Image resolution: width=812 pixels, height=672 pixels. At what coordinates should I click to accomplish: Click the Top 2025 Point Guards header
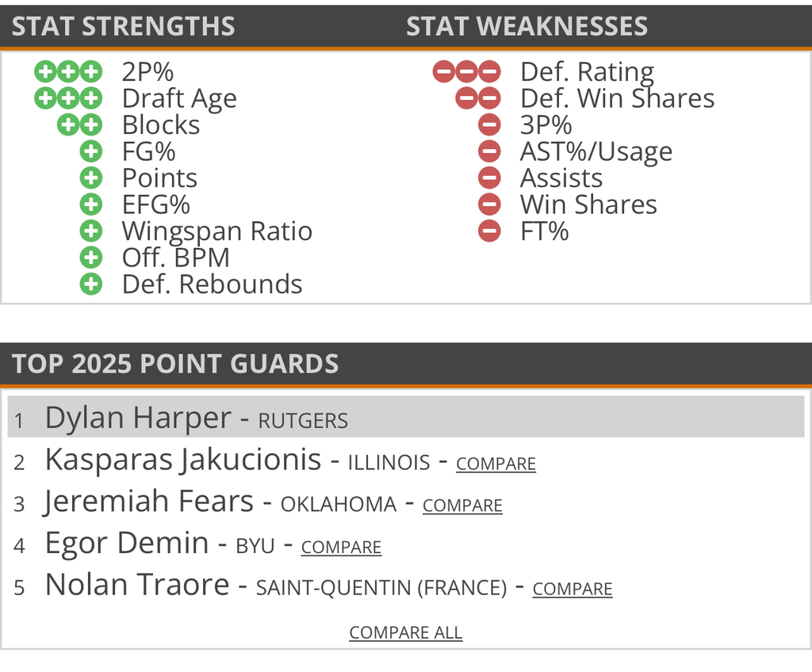click(175, 364)
